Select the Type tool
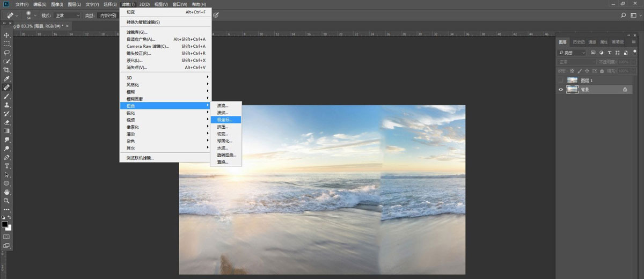The width and height of the screenshot is (644, 279). 6,166
